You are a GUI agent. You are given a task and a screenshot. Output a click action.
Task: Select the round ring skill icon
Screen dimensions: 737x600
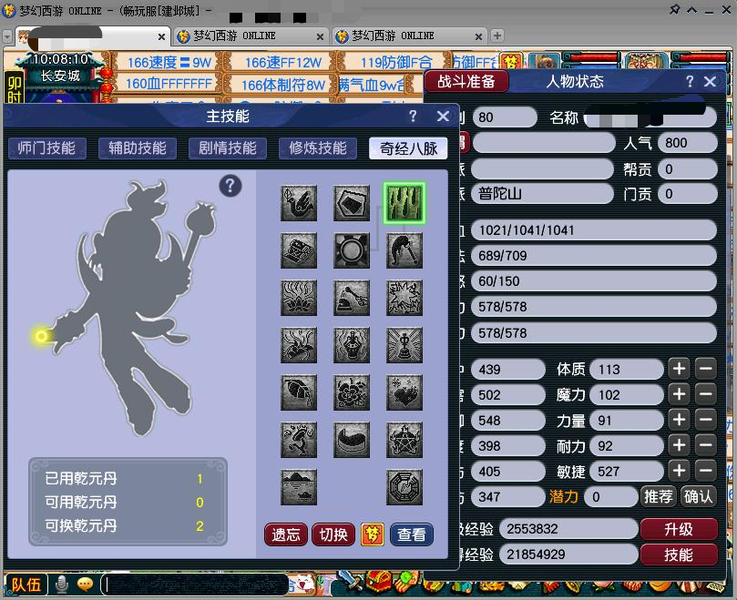point(352,250)
